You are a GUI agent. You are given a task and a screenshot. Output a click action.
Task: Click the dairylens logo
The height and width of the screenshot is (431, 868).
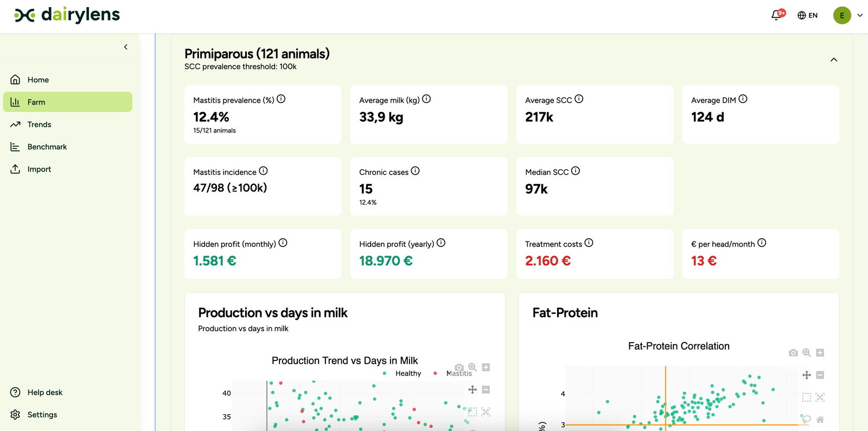coord(67,15)
